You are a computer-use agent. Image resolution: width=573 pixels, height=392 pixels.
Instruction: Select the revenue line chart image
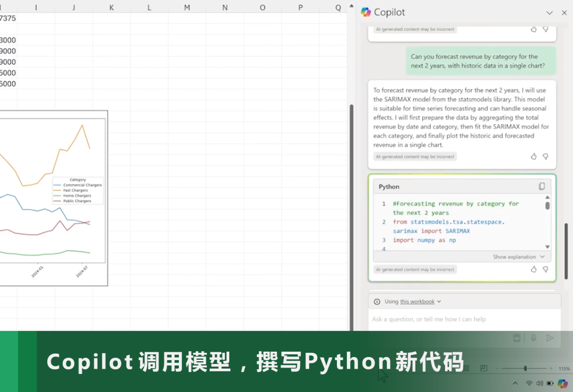54,198
